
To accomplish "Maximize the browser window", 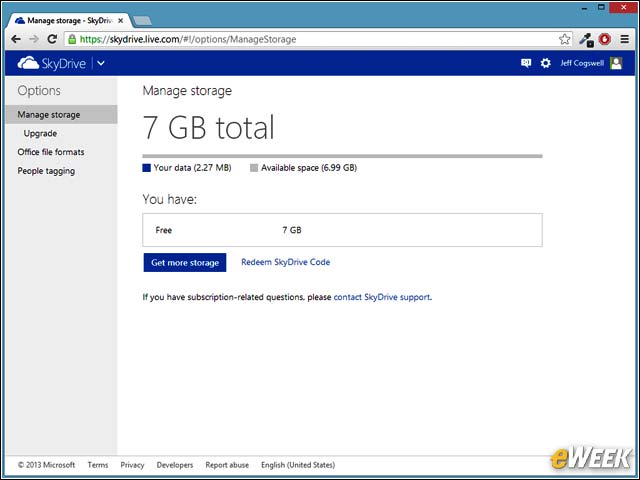I will tap(601, 7).
